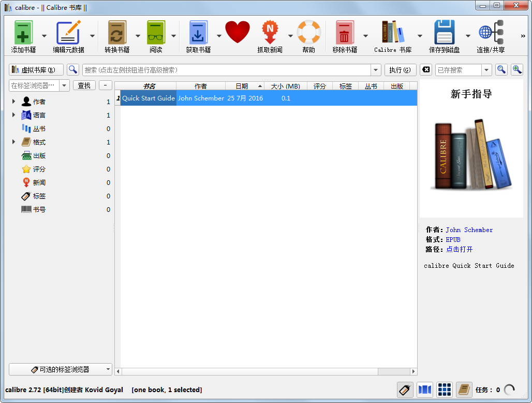Toggle the cover browser in the status bar
Image resolution: width=532 pixels, height=403 pixels.
pyautogui.click(x=424, y=390)
